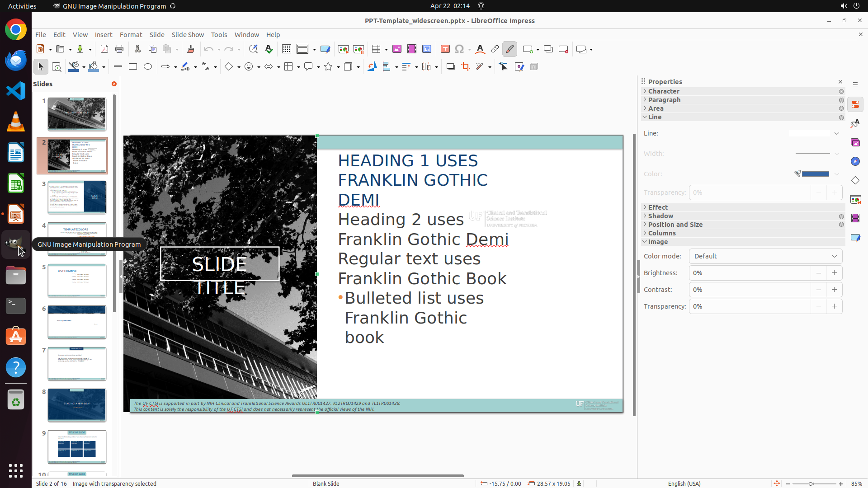Increase Brightness with the plus button
The width and height of the screenshot is (868, 488).
pos(834,273)
